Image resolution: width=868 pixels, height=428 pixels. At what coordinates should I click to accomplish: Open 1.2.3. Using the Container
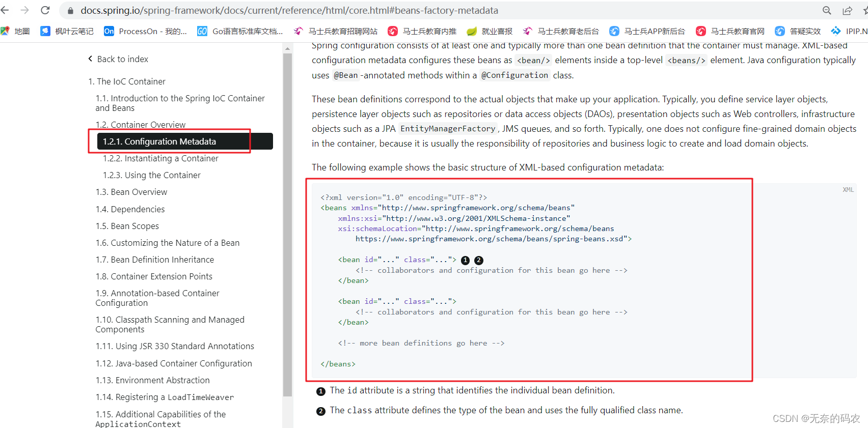pyautogui.click(x=152, y=175)
